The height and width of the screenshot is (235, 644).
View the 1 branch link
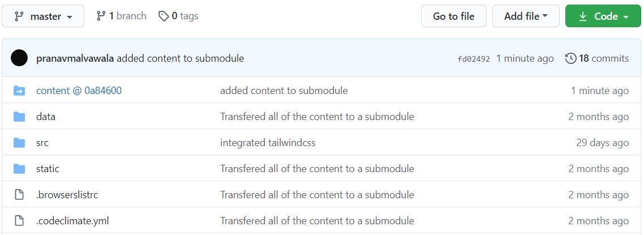click(x=121, y=16)
